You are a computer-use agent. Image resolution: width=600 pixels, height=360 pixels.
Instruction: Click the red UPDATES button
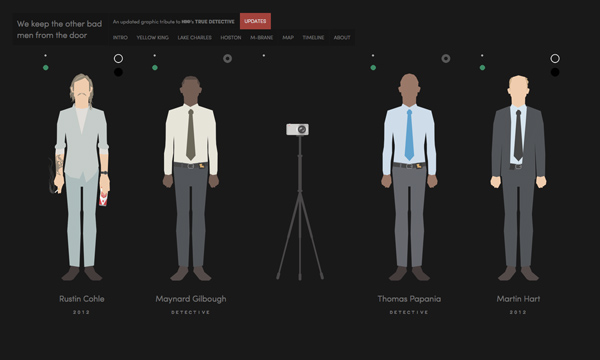coord(255,21)
